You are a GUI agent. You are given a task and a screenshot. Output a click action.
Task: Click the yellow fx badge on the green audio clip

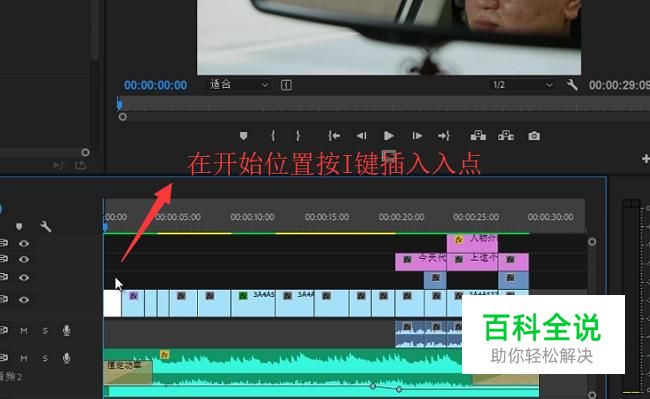click(x=165, y=355)
